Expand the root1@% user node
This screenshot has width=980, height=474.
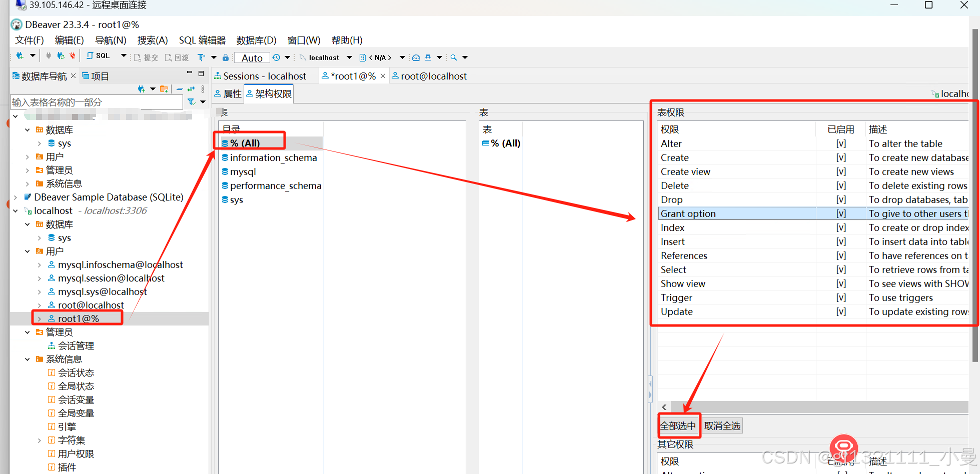point(40,318)
